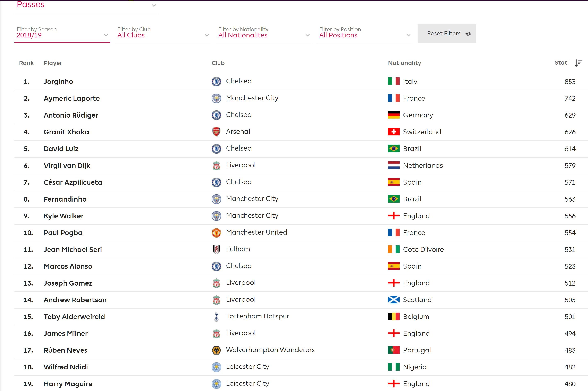Click Leicester City crest in Wilfred Ndidi's row
Screen dimensions: 588x391
tap(216, 367)
